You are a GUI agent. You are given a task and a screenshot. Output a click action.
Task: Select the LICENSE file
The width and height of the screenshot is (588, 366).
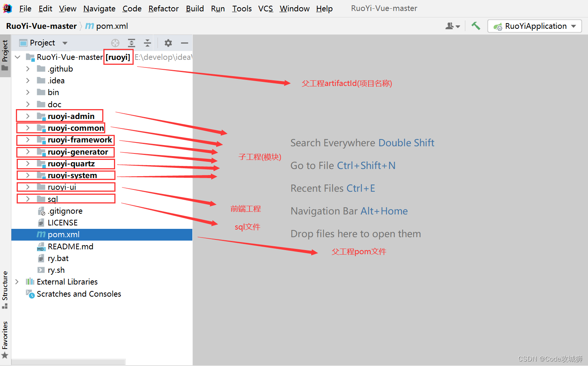pyautogui.click(x=102, y=223)
